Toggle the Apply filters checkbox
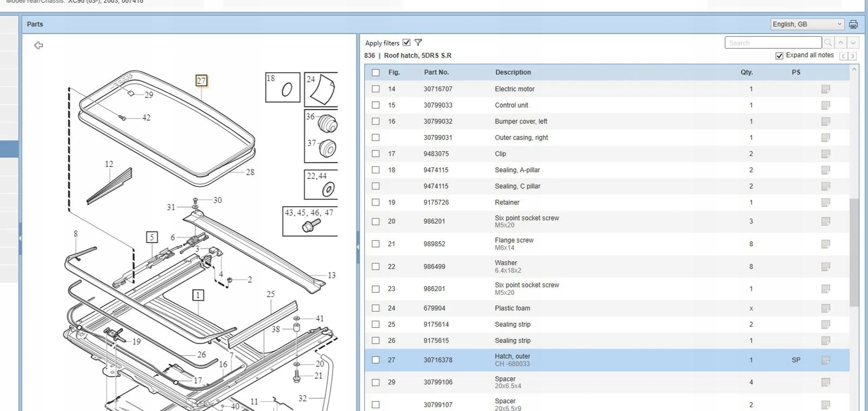This screenshot has width=868, height=411. click(406, 43)
